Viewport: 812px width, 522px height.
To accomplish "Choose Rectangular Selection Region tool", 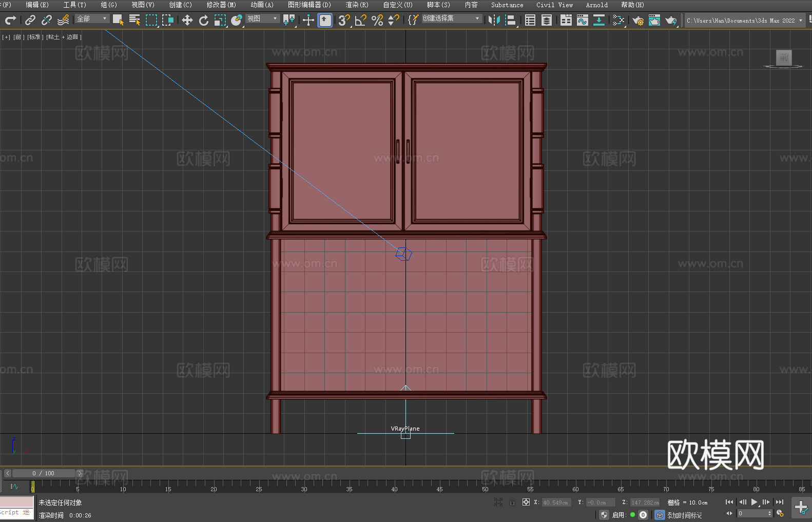I will coord(151,20).
